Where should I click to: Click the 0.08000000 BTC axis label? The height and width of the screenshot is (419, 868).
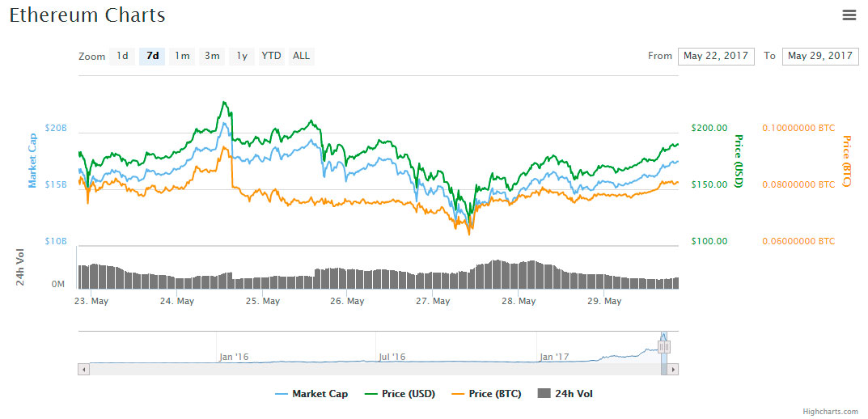pos(798,184)
